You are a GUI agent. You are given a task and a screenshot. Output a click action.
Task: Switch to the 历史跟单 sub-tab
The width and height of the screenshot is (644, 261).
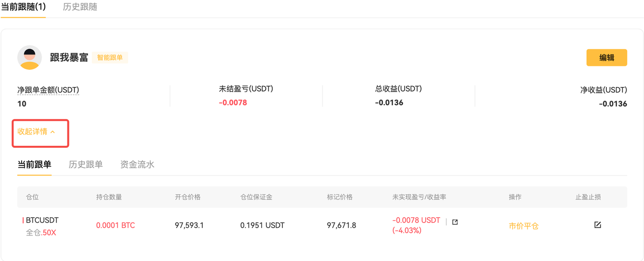[86, 164]
